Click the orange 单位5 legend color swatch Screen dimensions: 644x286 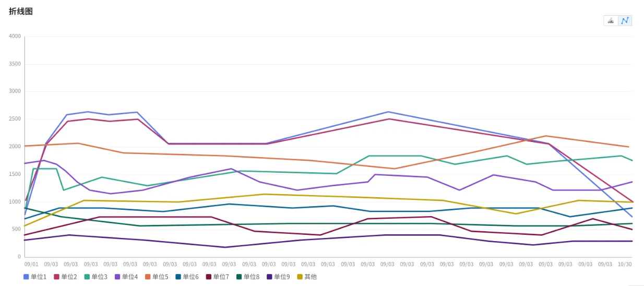148,277
